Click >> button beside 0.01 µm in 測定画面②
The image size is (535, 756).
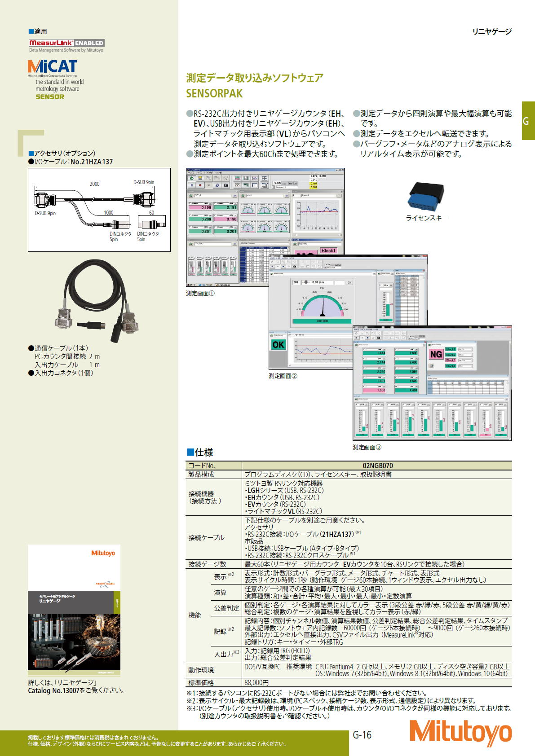(349, 282)
